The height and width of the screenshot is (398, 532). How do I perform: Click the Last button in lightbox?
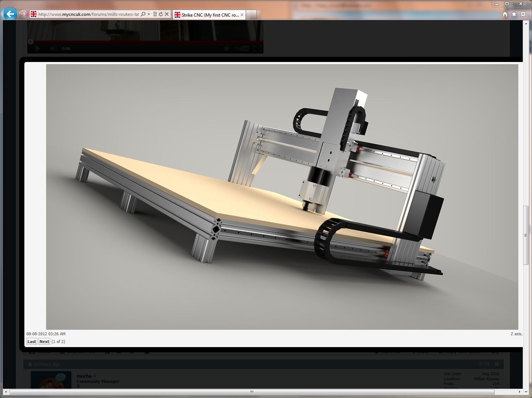coord(32,342)
